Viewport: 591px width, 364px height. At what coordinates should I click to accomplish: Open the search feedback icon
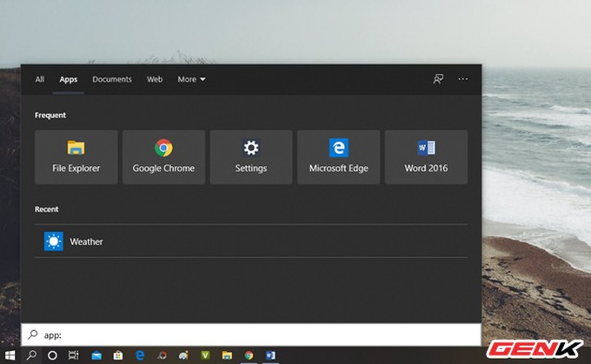[x=438, y=79]
